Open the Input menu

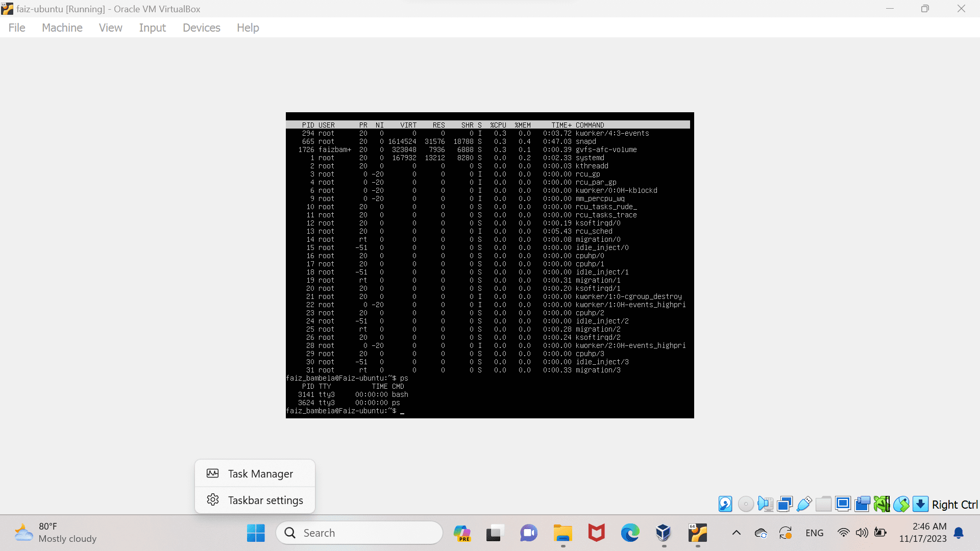(x=153, y=28)
